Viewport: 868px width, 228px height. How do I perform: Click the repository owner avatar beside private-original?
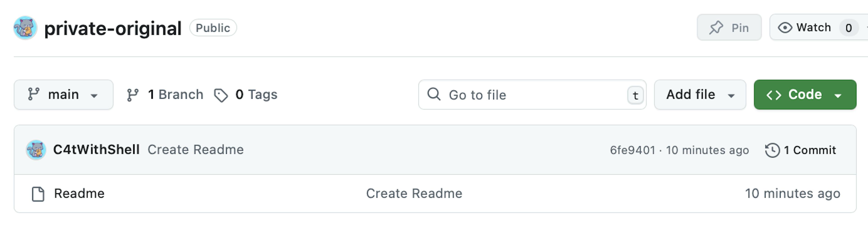tap(25, 28)
